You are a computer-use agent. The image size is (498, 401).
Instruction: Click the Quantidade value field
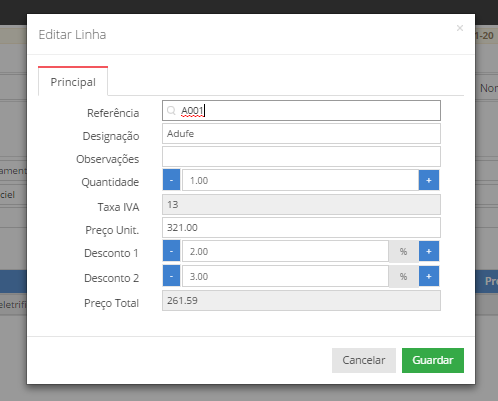(x=300, y=180)
